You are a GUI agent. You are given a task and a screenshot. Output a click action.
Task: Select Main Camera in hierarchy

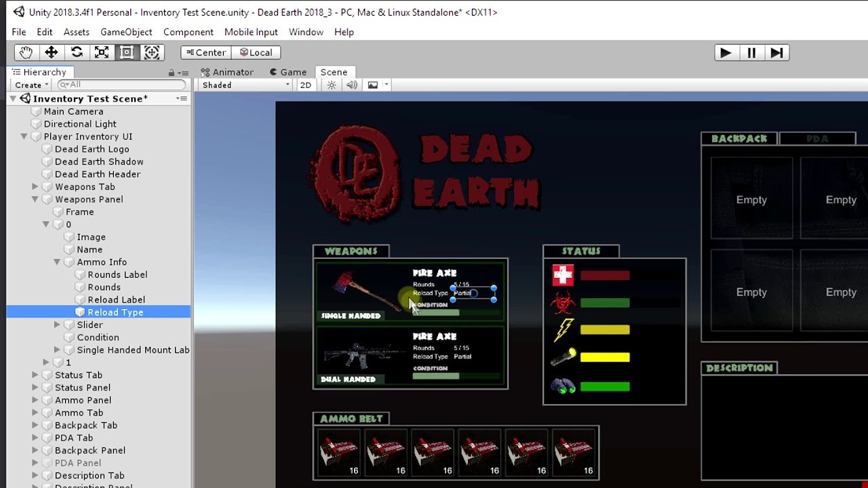click(x=73, y=111)
